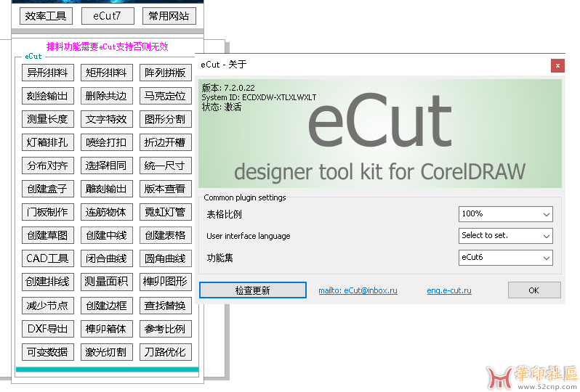Open the 创建表格 tool
Viewport: 580px width, 392px height.
coord(165,235)
